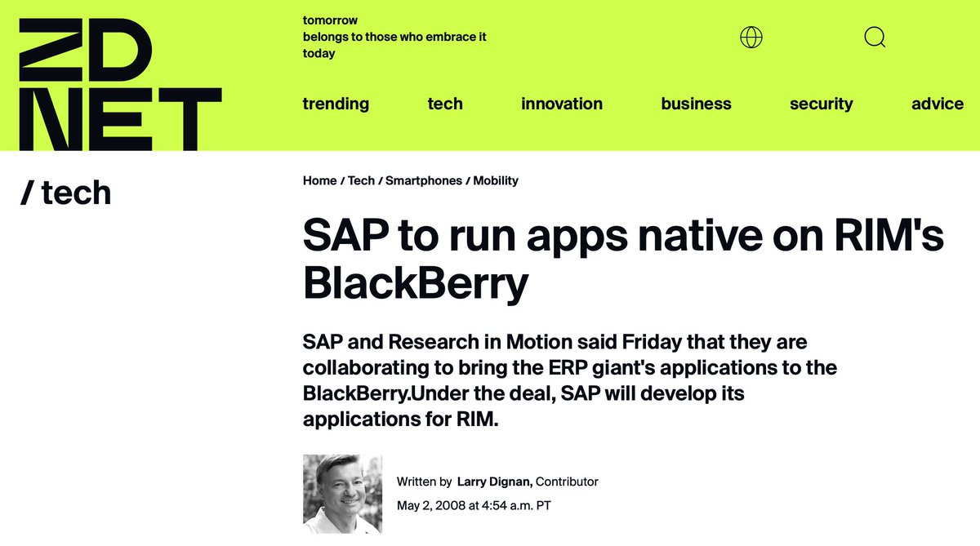This screenshot has width=980, height=546.
Task: Click the Larry Dignan author link
Action: pyautogui.click(x=495, y=482)
